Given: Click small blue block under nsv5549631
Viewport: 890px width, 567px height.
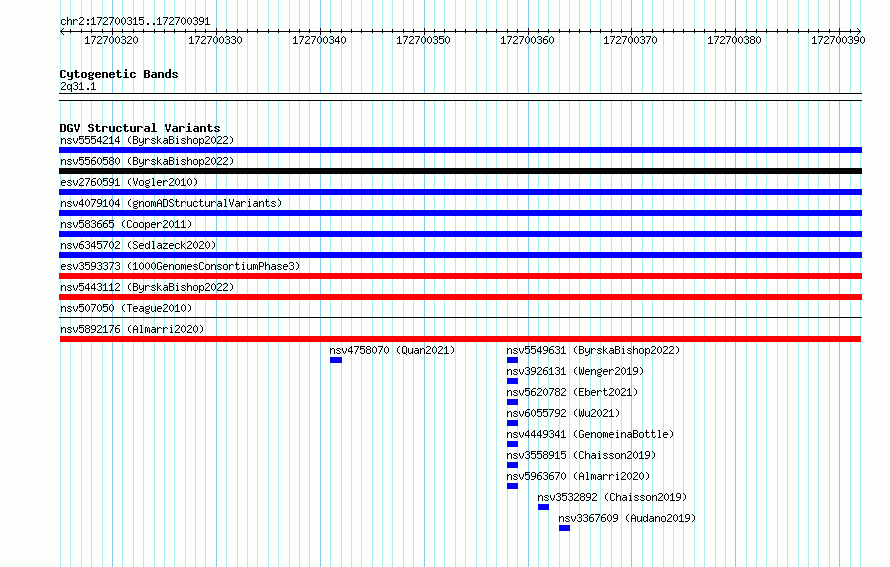Looking at the screenshot, I should (512, 360).
